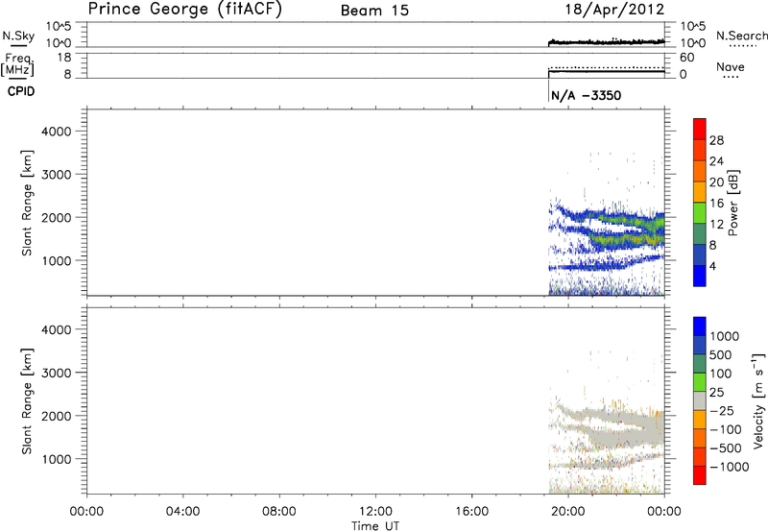Click the velocity colorbar value '-1000'
The height and width of the screenshot is (532, 768).
point(729,467)
